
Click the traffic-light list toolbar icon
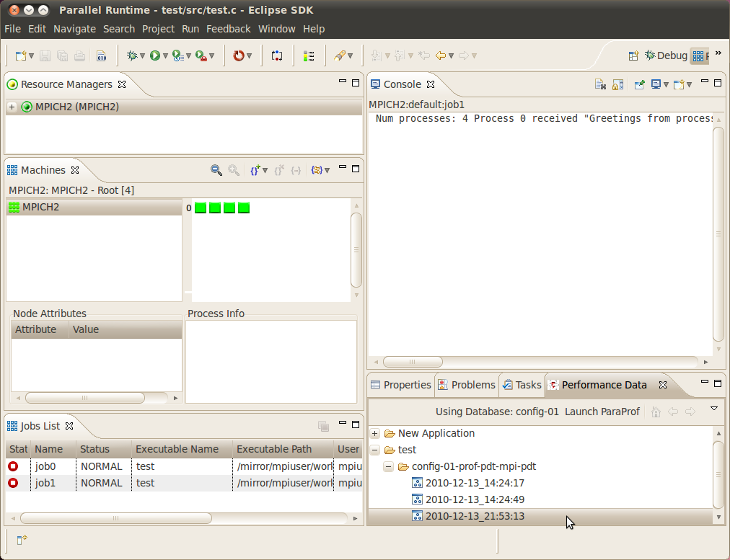coord(309,55)
